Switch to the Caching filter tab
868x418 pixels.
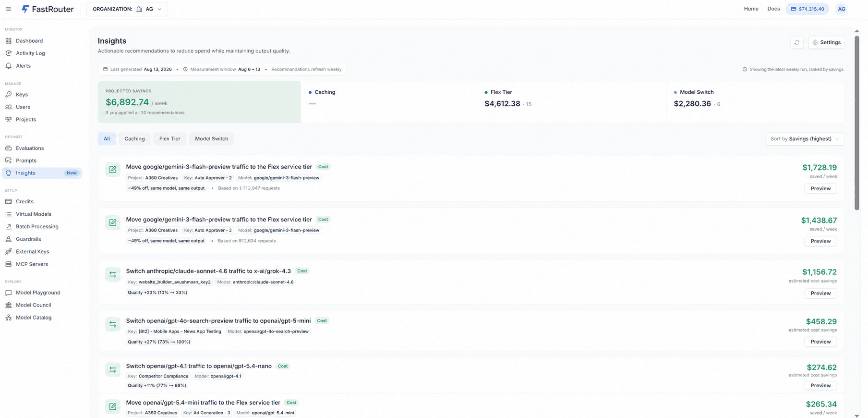(x=134, y=139)
